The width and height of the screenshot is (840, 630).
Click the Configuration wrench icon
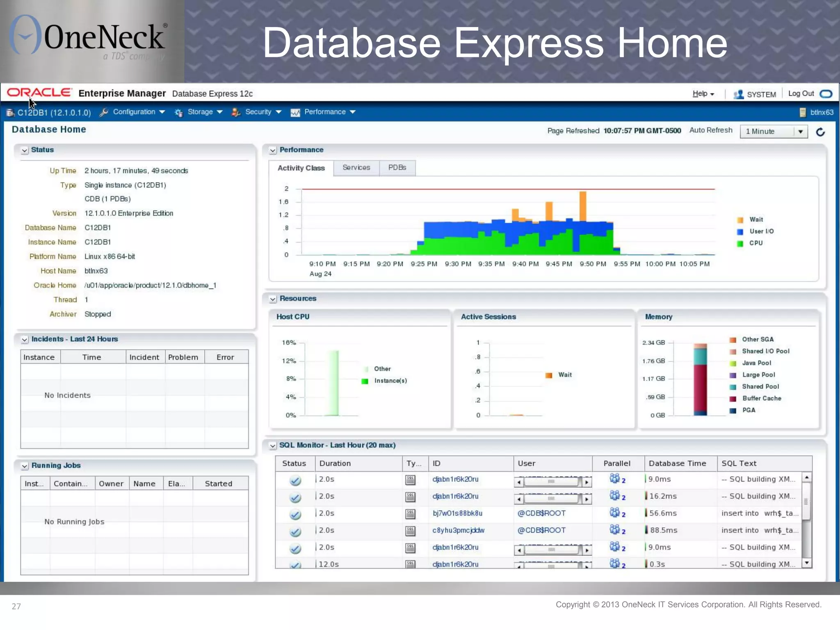pyautogui.click(x=104, y=112)
